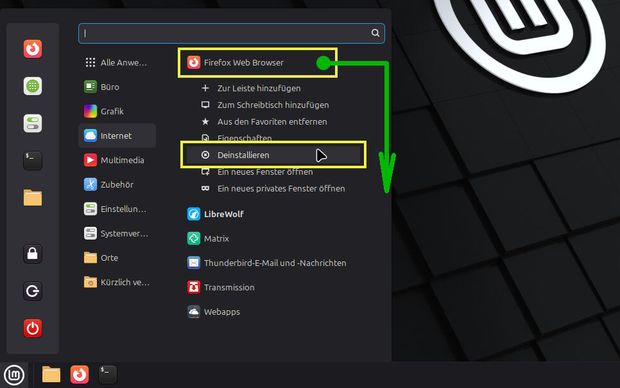
Task: Click the Linux Mint menu button in the panel
Action: [x=14, y=375]
